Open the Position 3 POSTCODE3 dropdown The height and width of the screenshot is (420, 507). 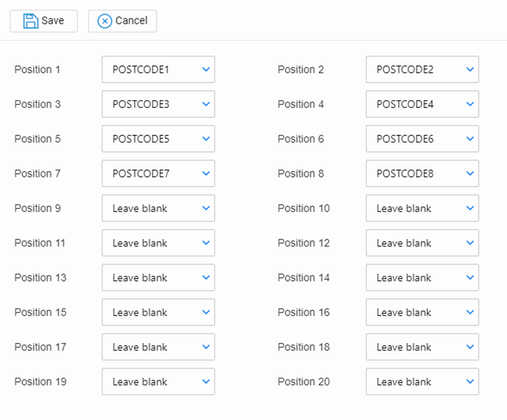(x=158, y=104)
